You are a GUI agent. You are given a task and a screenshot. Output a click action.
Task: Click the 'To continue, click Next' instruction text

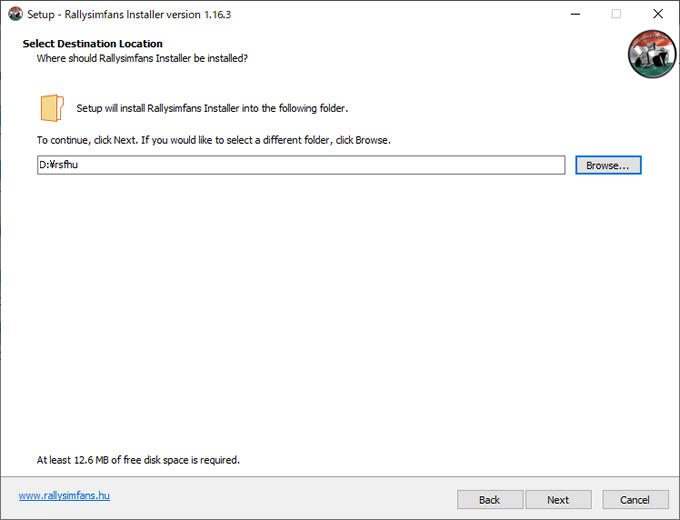(x=213, y=140)
